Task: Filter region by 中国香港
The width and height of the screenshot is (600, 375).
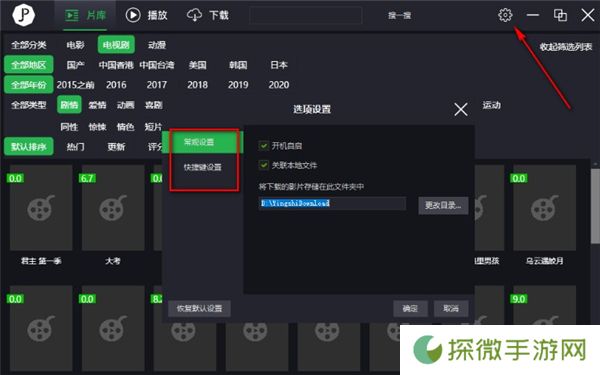Action: click(x=116, y=65)
